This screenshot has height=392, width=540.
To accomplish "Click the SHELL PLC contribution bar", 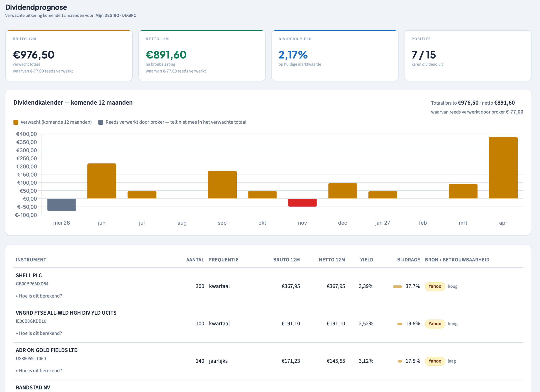I will tap(397, 287).
